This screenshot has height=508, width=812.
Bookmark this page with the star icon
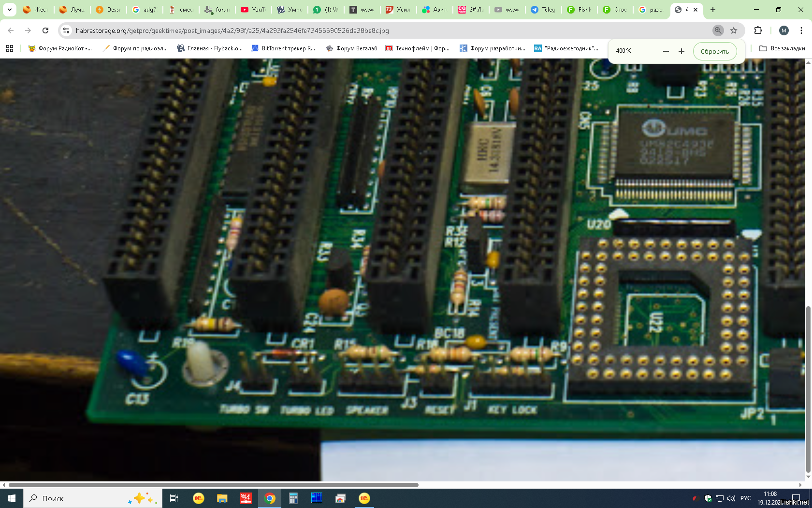pyautogui.click(x=734, y=30)
